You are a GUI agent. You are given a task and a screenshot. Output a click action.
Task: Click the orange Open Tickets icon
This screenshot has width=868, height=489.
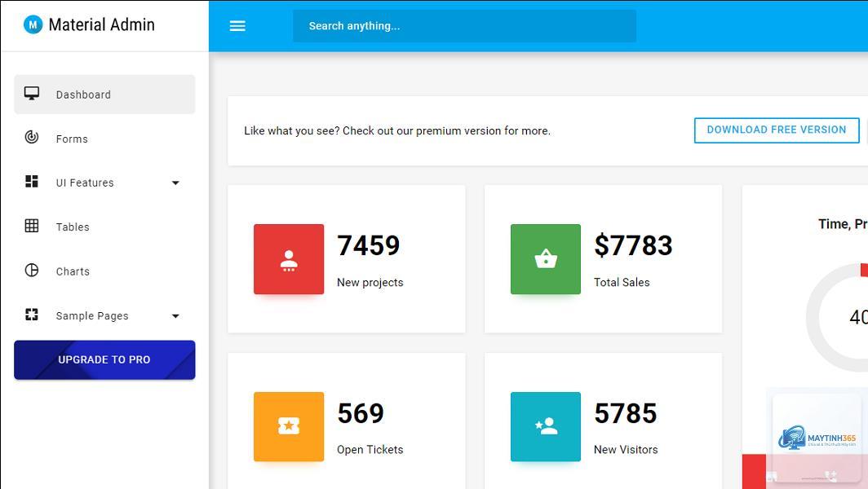coord(289,426)
